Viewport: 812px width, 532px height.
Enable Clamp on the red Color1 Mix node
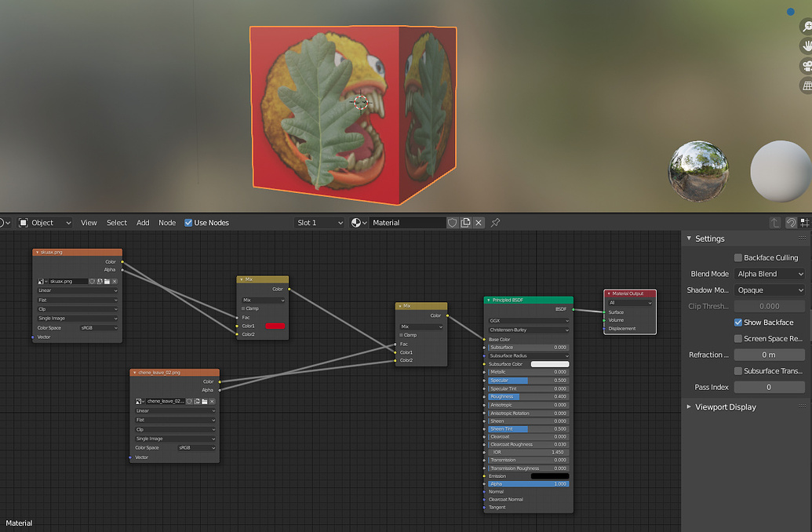[x=243, y=308]
